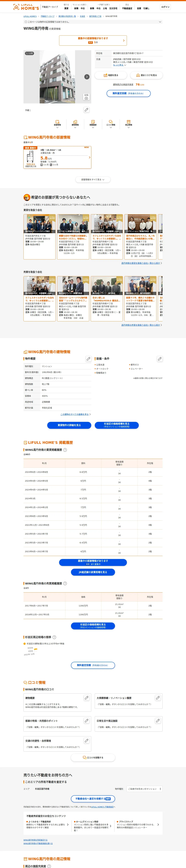Click 口コミを投稿する button

pyautogui.click(x=93, y=757)
